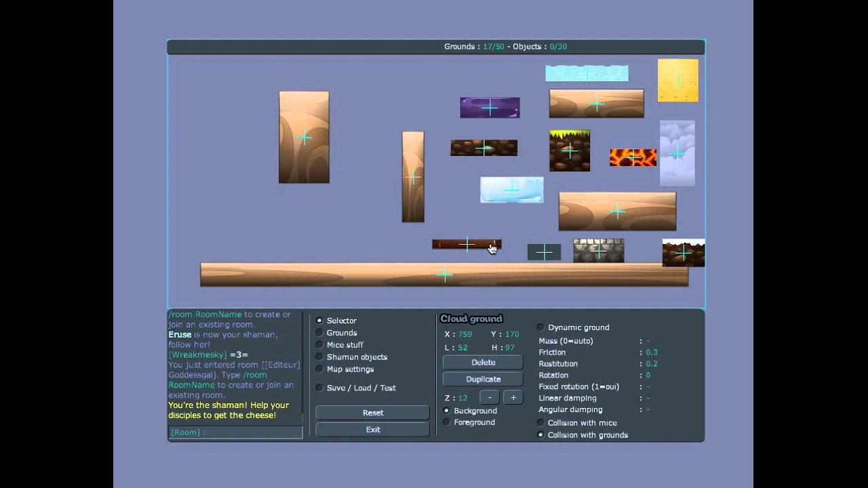
Task: Toggle Collision with grounds
Action: pyautogui.click(x=583, y=435)
